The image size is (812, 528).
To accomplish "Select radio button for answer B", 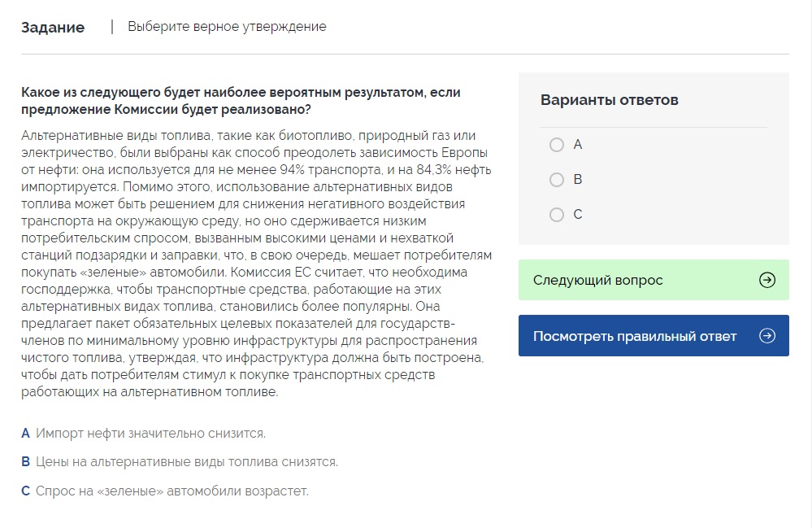I will [557, 180].
